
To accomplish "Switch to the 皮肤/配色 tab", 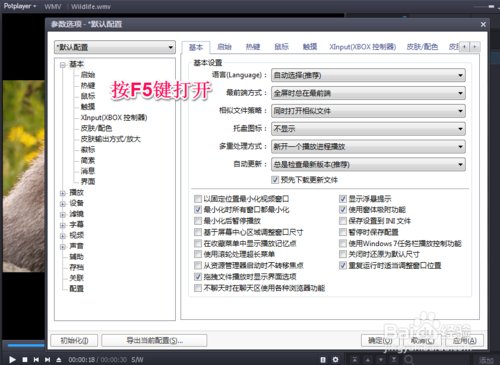I will point(422,47).
